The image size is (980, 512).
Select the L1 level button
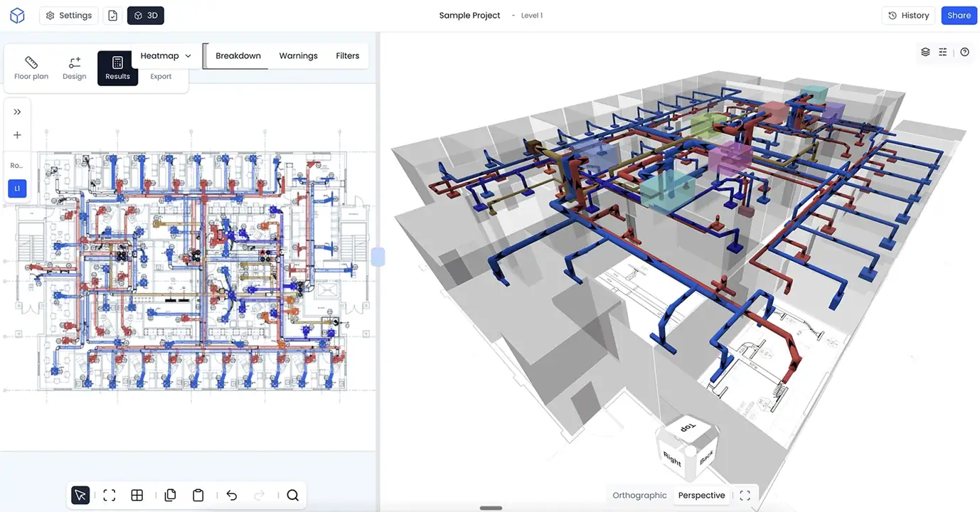pyautogui.click(x=17, y=188)
